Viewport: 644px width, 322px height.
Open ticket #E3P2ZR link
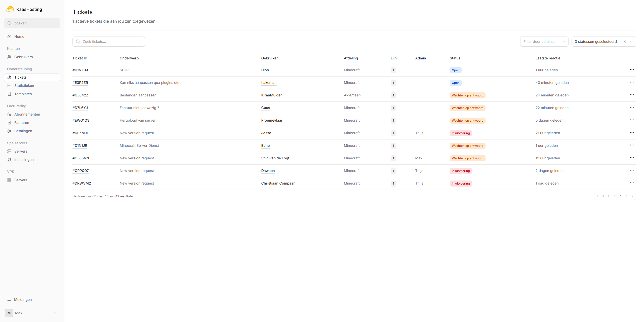pos(80,83)
